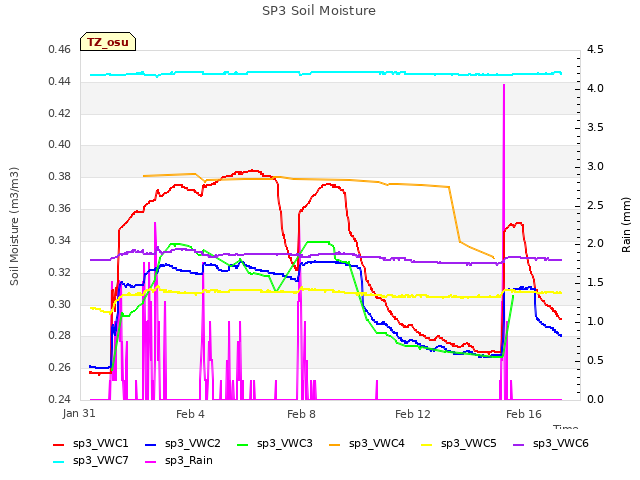
Task: Click the 0.42 left axis tick label
Action: click(60, 113)
